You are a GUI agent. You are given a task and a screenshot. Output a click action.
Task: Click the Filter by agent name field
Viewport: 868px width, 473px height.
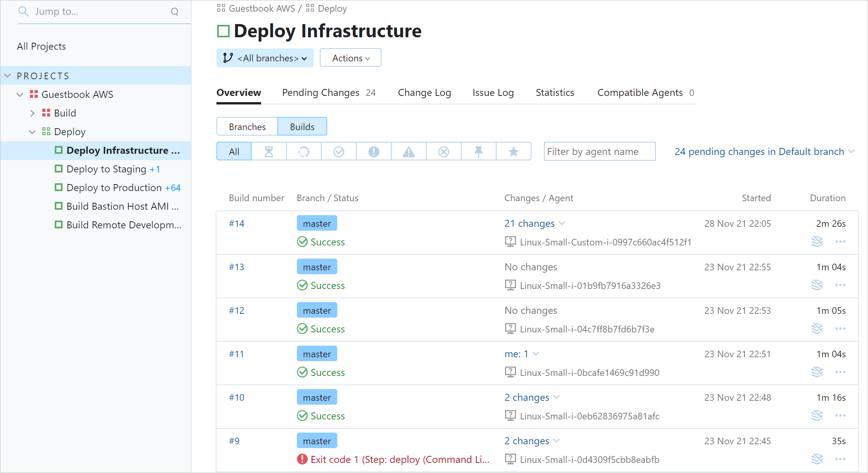pyautogui.click(x=599, y=151)
